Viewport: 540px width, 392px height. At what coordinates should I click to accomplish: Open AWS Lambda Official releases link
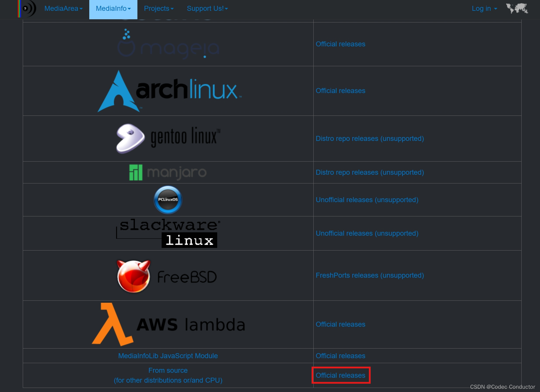point(340,324)
